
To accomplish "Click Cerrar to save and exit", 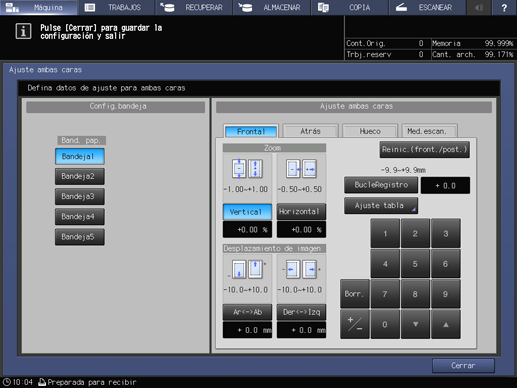I will click(463, 366).
